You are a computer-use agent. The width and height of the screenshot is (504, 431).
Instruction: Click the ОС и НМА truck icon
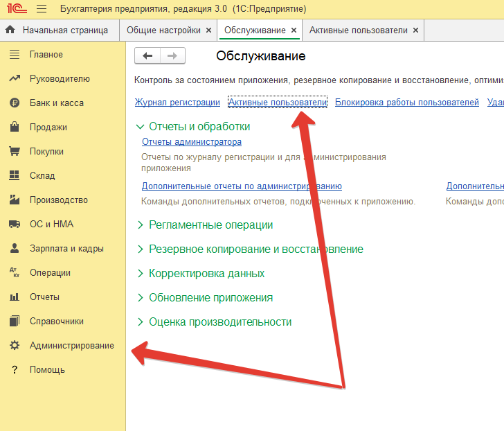[15, 224]
